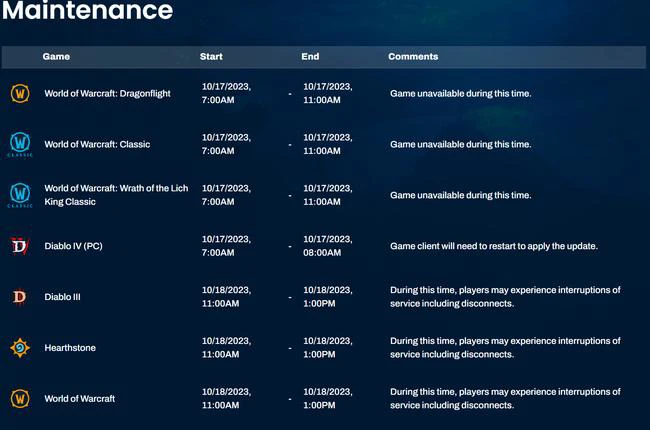Viewport: 650px width, 430px height.
Task: Click 'Game client will need to restart' comment
Action: tap(494, 246)
